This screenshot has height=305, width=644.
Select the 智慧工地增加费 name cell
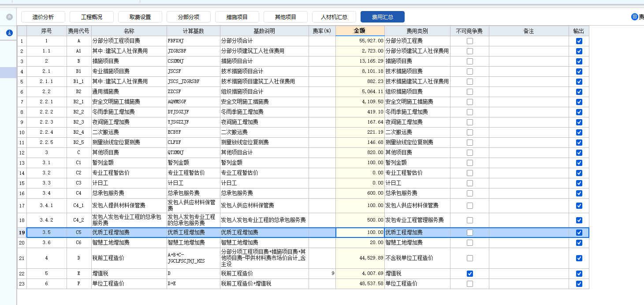coord(128,242)
